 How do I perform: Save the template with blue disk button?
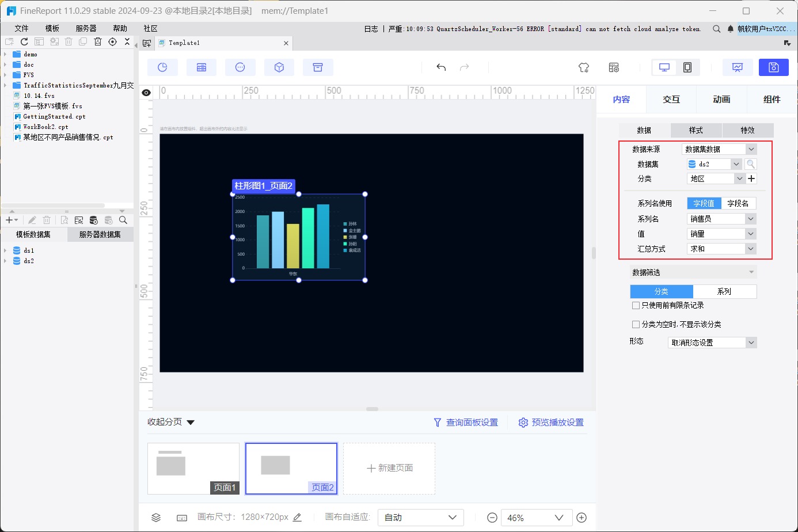(774, 67)
